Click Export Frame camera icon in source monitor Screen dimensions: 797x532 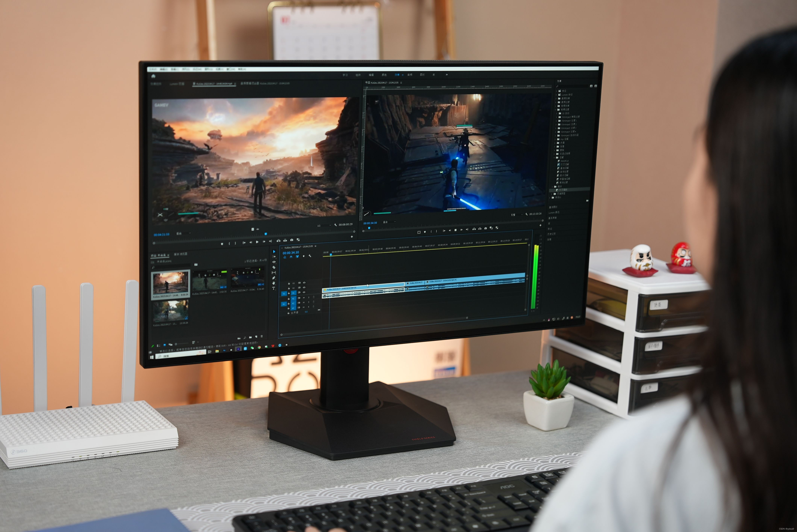[292, 240]
